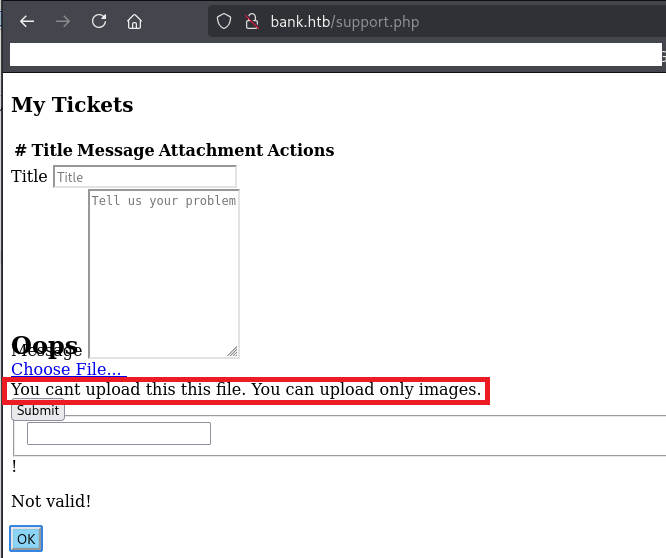The width and height of the screenshot is (666, 558).
Task: Dismiss the error with the OK button
Action: point(26,539)
